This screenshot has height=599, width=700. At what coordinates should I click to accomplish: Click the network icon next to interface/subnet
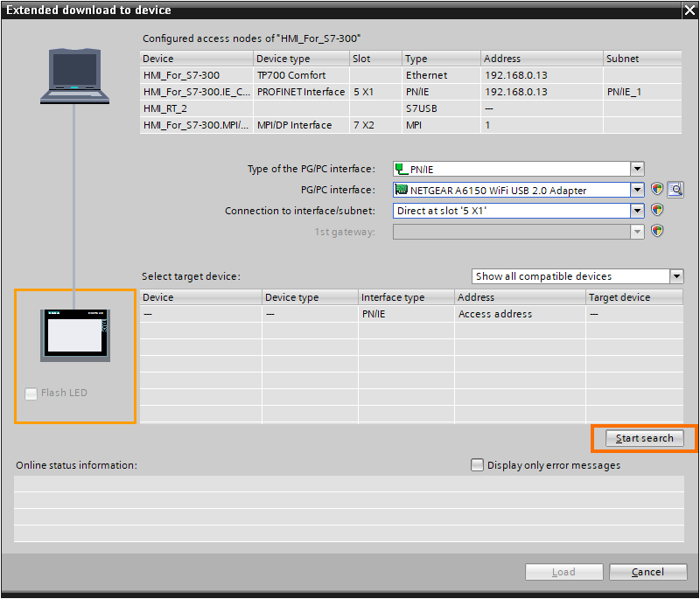tap(657, 210)
